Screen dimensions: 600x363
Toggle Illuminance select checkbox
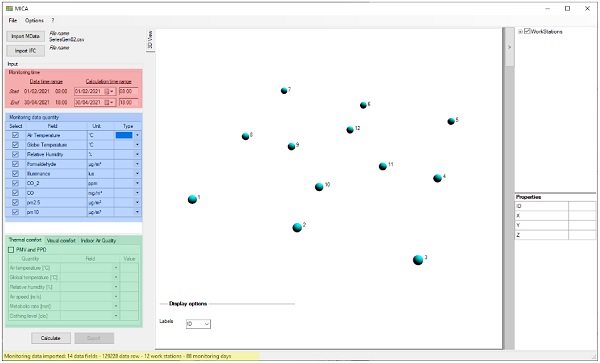pos(15,173)
